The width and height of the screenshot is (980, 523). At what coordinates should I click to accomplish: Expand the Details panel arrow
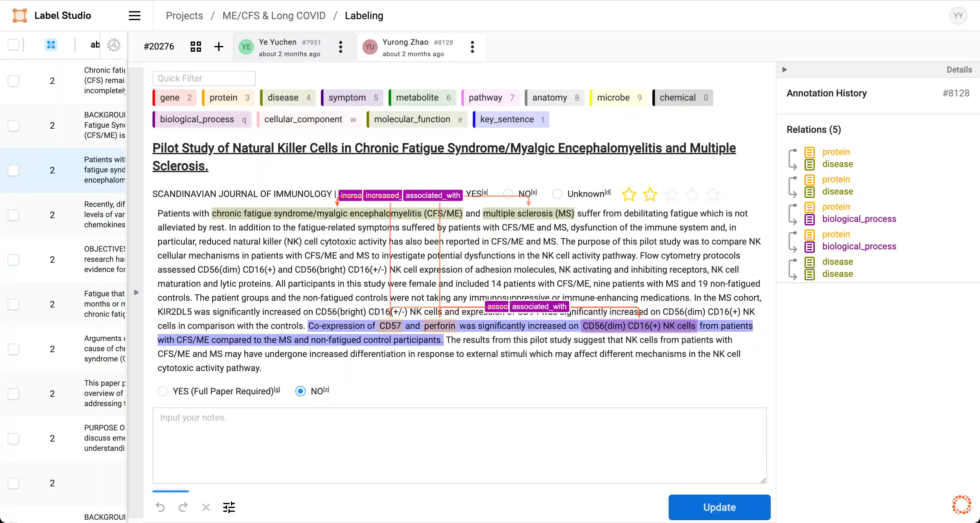pyautogui.click(x=784, y=69)
